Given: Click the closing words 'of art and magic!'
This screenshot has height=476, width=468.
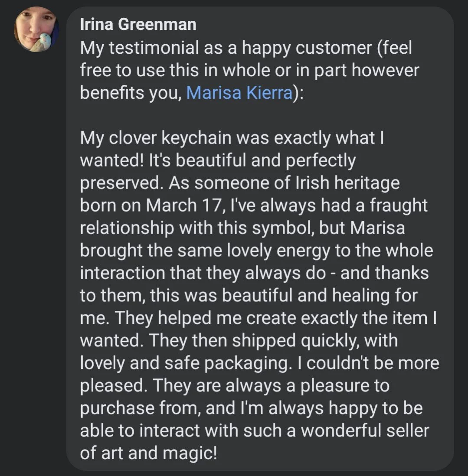Looking at the screenshot, I should pos(148,453).
